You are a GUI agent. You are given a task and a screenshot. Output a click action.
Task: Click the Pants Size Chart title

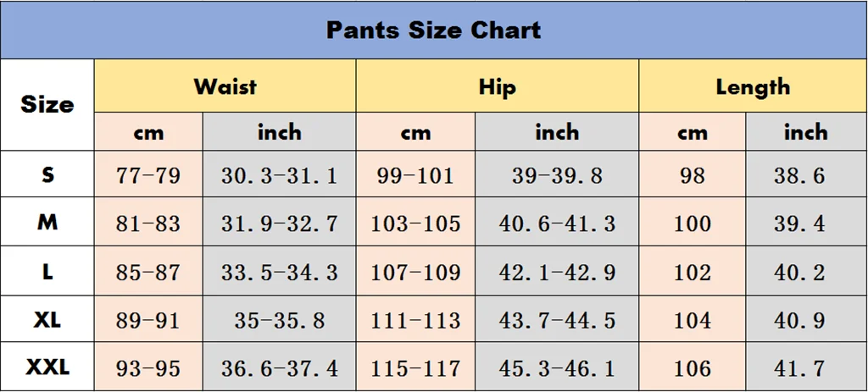[x=433, y=30]
